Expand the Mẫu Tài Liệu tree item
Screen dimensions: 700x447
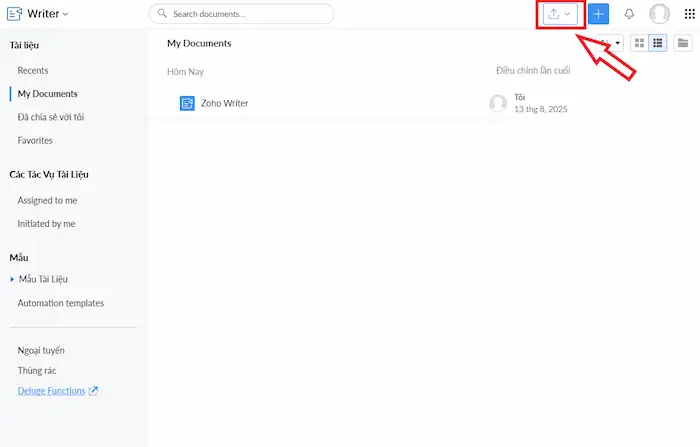coord(12,279)
